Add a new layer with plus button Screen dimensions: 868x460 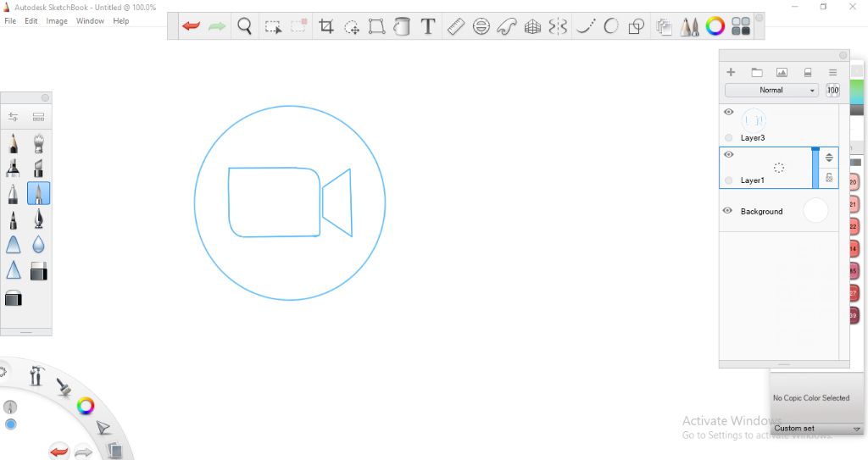click(731, 72)
